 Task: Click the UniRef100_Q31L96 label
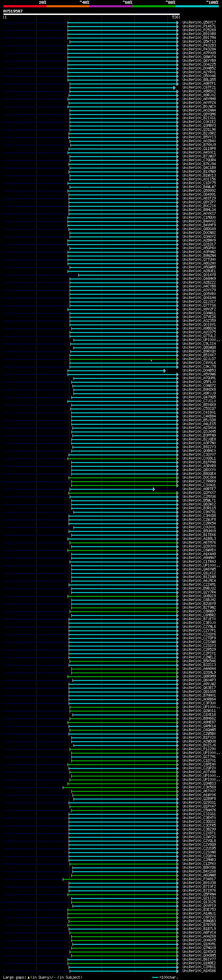pos(199,129)
